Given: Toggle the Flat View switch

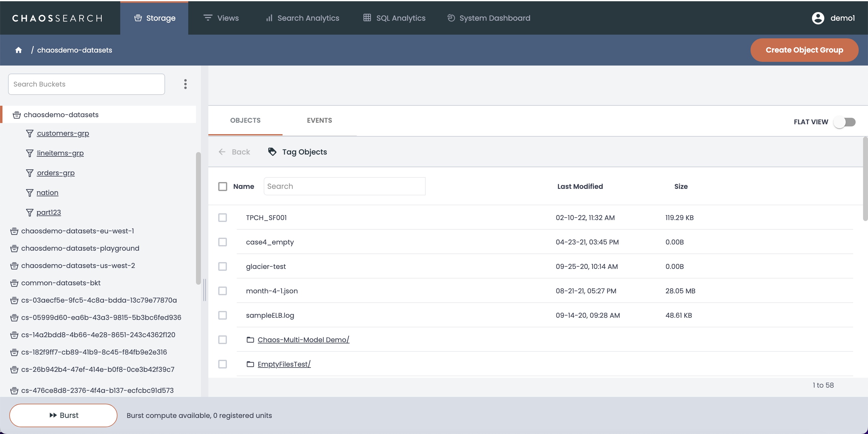Looking at the screenshot, I should [845, 122].
